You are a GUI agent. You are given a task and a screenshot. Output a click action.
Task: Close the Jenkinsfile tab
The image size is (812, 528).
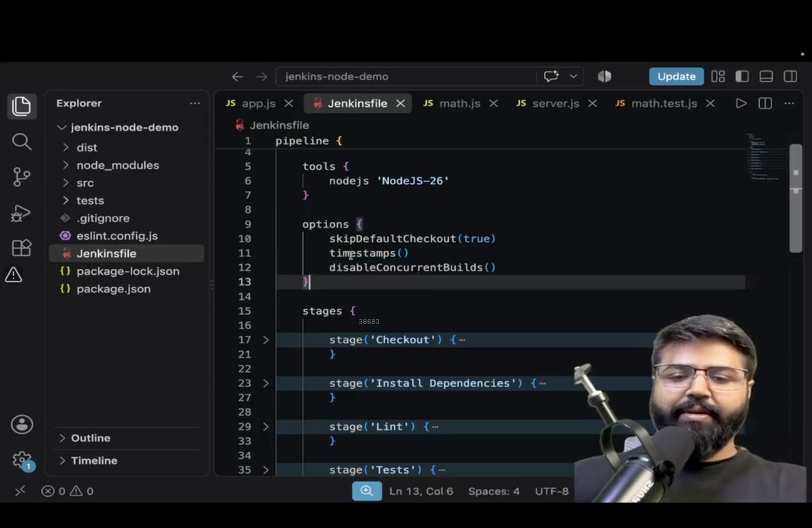(x=400, y=104)
